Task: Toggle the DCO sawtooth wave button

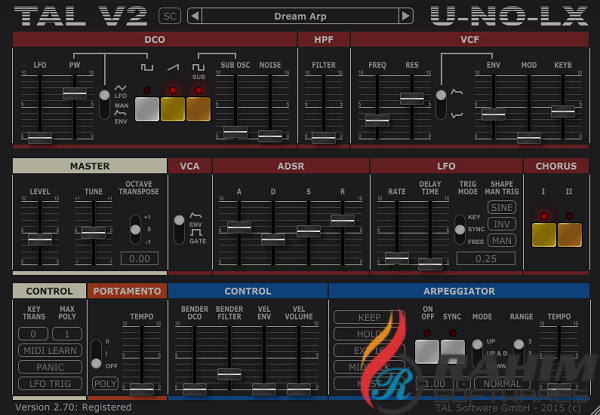Action: point(173,109)
